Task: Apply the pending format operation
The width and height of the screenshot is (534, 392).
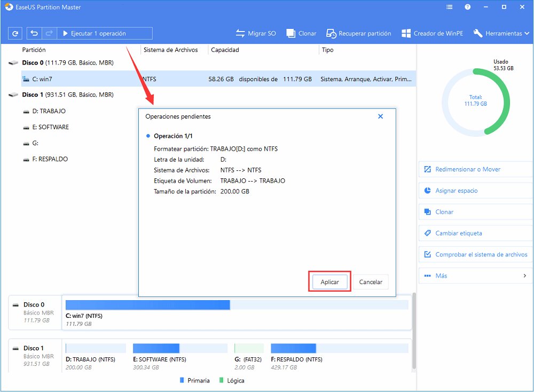Action: click(329, 282)
